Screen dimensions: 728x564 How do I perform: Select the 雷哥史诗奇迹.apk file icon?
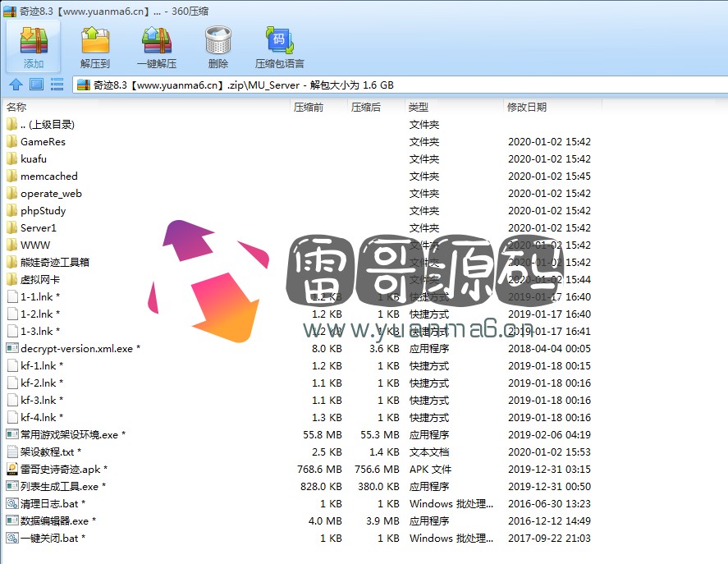(x=12, y=469)
